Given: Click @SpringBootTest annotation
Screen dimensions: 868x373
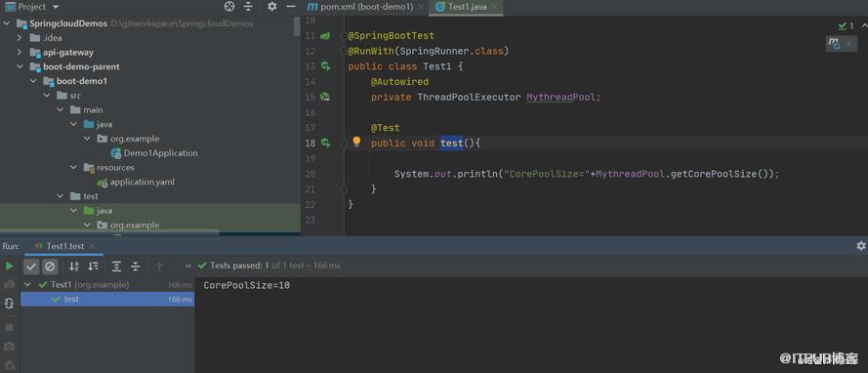Looking at the screenshot, I should 391,36.
